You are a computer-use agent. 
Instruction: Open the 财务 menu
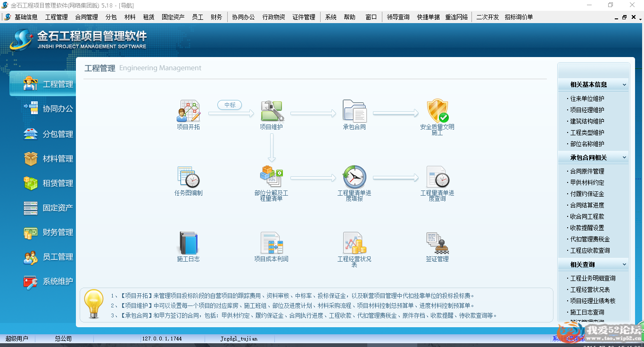click(x=216, y=17)
